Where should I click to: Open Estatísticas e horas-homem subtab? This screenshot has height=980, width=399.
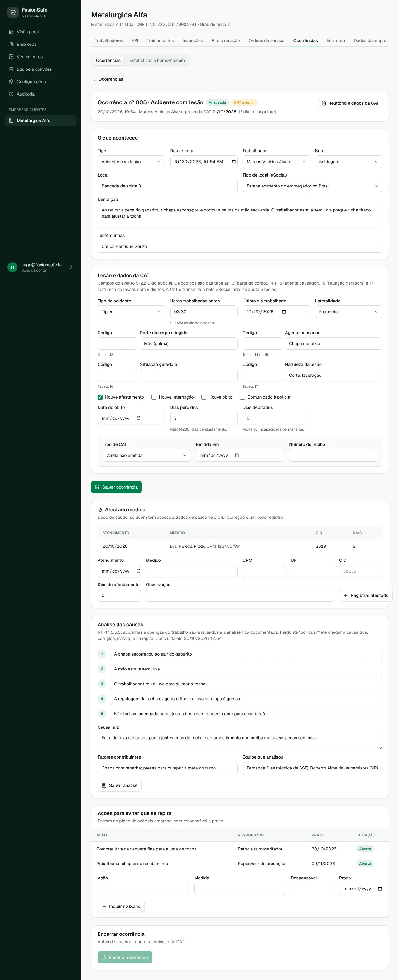(x=157, y=60)
